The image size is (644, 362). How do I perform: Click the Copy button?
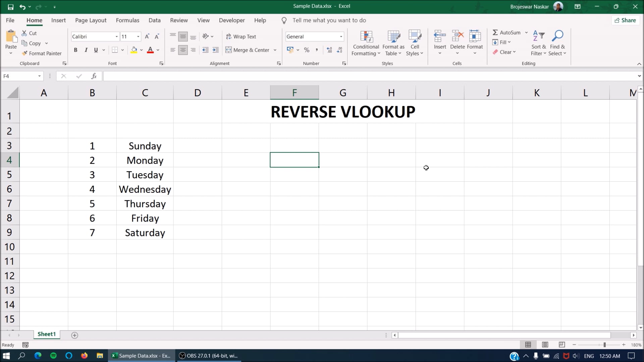(31, 43)
